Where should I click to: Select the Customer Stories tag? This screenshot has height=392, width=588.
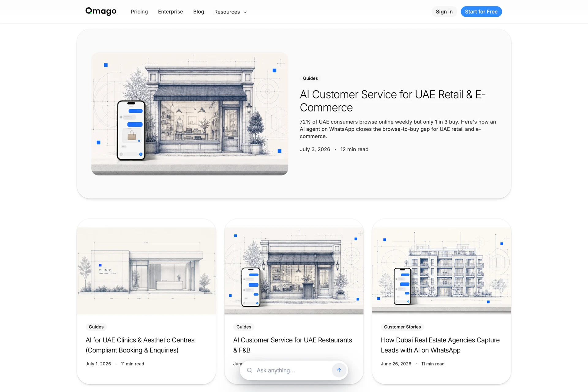pos(402,327)
